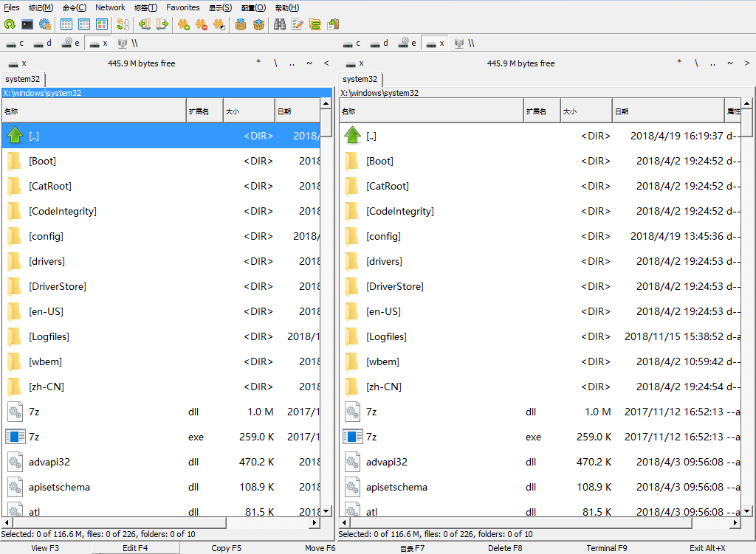756x554 pixels.
Task: Select drive c in left panel
Action: (15, 44)
